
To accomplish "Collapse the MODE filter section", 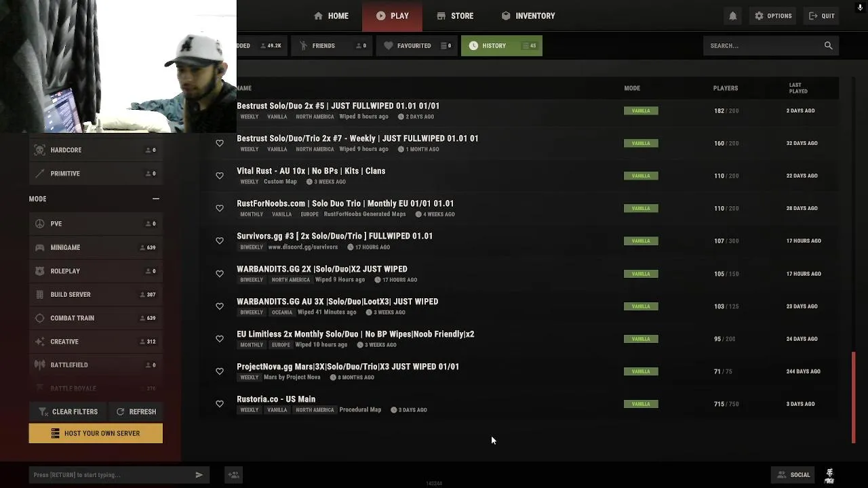I will point(156,199).
